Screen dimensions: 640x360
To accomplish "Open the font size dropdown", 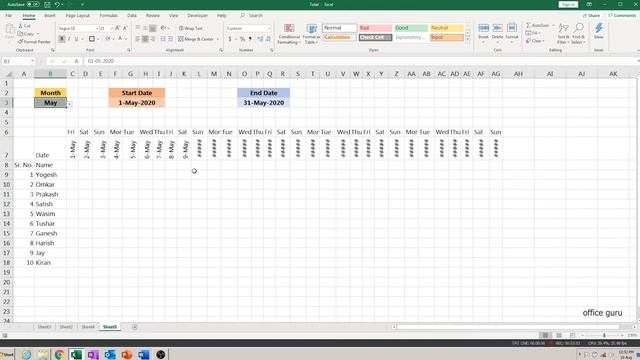I will click(x=111, y=28).
